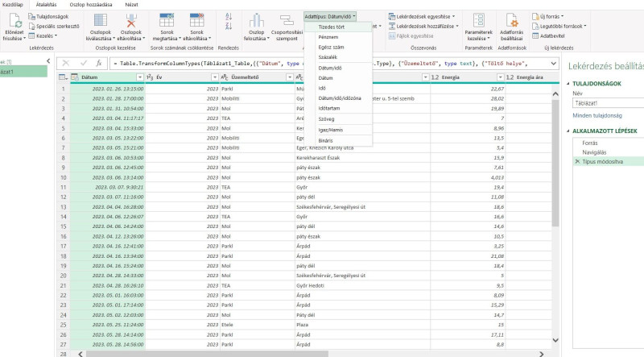
Task: Sort descending with the Z-A icon
Action: [229, 26]
